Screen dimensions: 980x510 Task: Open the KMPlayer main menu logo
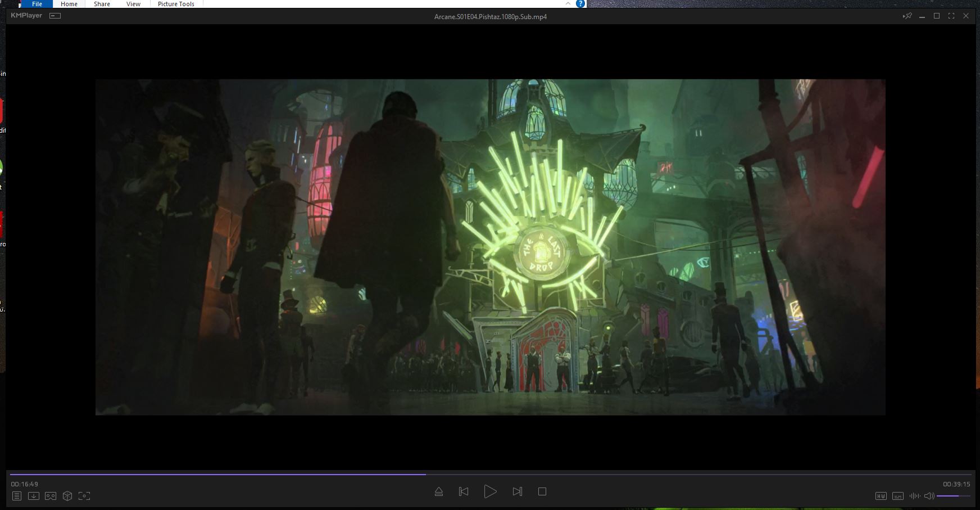point(26,16)
